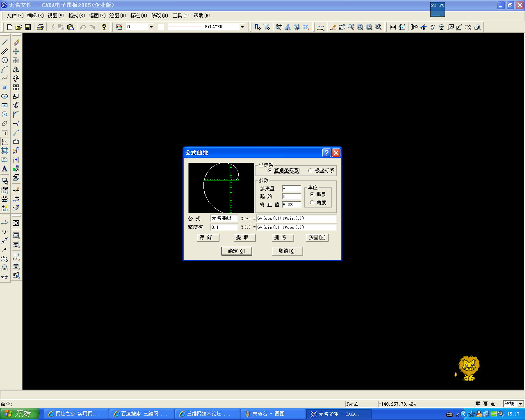Select the Mirror tool
The height and width of the screenshot is (420, 525).
16,69
